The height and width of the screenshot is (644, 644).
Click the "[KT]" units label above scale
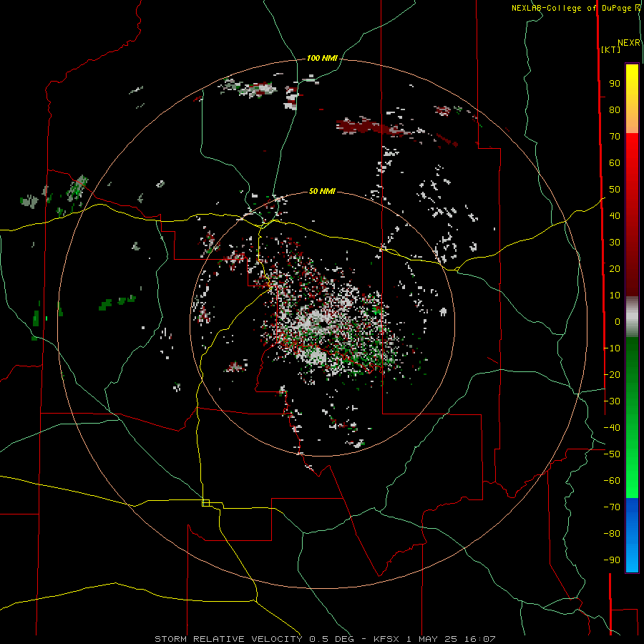(x=611, y=49)
